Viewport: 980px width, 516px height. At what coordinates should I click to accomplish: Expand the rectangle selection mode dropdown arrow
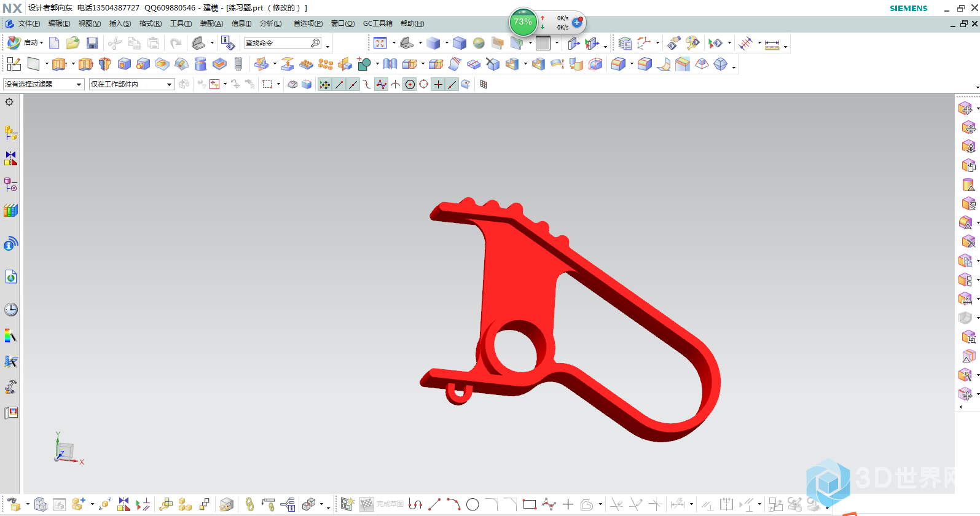279,84
